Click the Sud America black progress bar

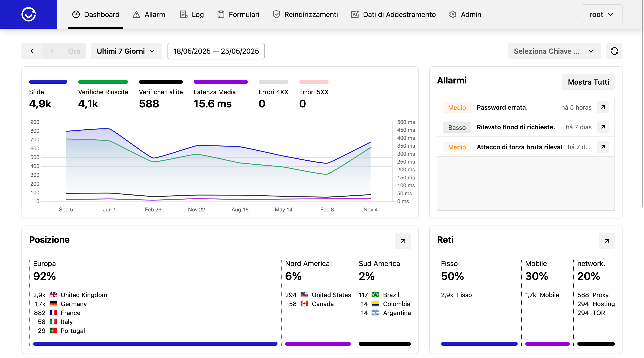[385, 344]
